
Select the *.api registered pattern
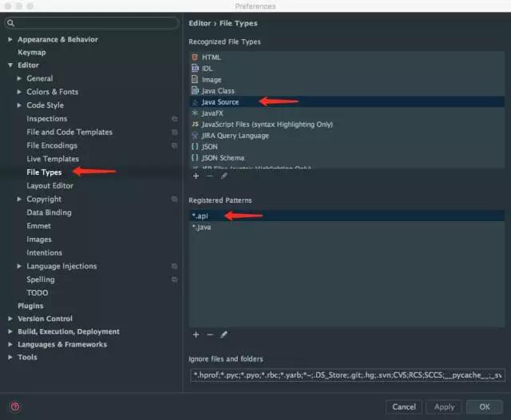(347, 216)
